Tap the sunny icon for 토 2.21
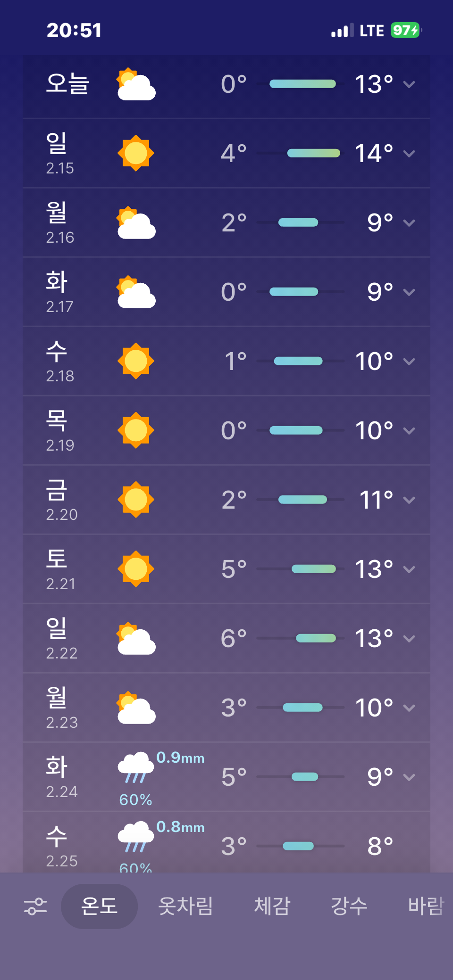 click(136, 569)
